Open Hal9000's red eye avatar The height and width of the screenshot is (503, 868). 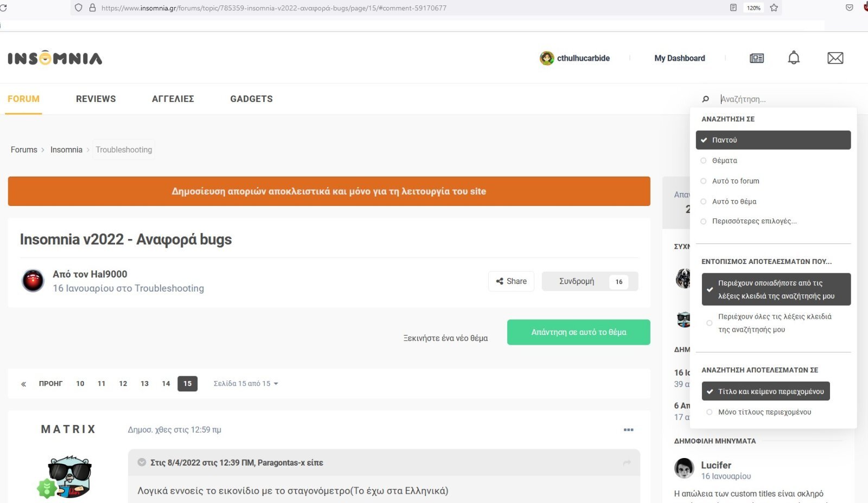pos(33,281)
